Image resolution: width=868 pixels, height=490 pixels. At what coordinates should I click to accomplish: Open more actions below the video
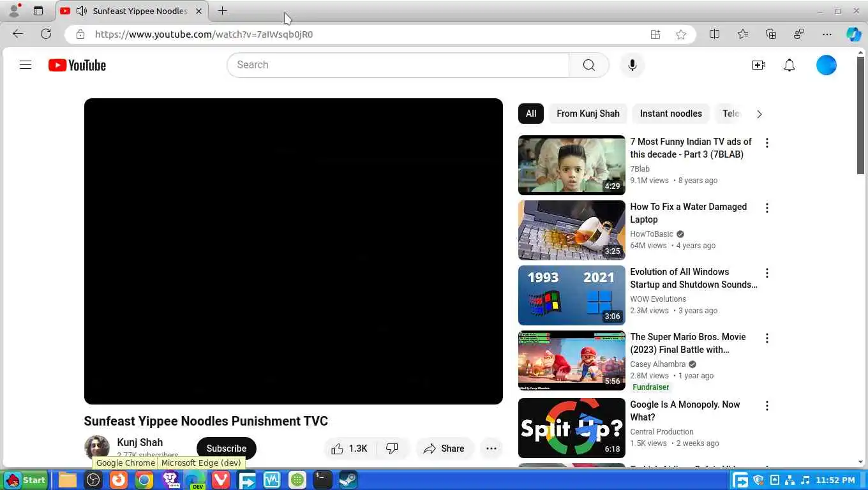tap(491, 449)
